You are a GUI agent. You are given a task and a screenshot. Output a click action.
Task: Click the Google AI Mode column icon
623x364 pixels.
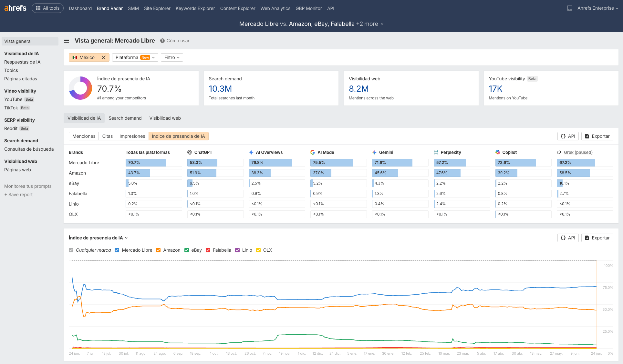(x=313, y=152)
